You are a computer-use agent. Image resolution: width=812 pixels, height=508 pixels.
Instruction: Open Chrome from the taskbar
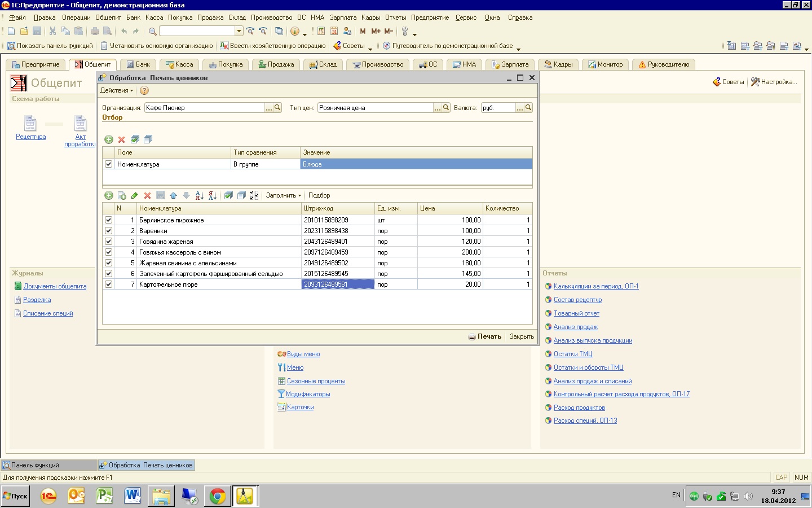point(217,496)
